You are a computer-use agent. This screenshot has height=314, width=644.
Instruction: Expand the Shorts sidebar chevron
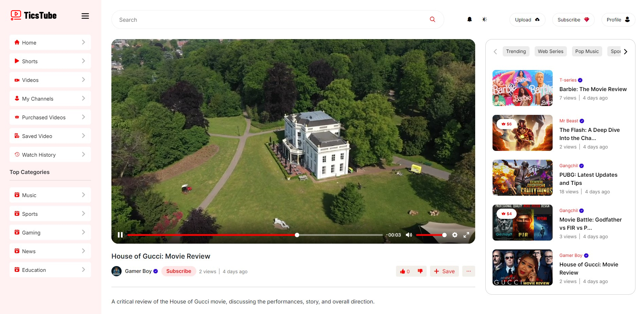(84, 61)
